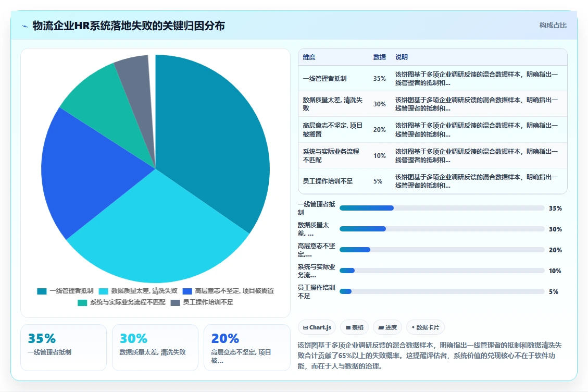Click the 10% value in table
Viewport: 588px width, 392px height.
coord(380,155)
